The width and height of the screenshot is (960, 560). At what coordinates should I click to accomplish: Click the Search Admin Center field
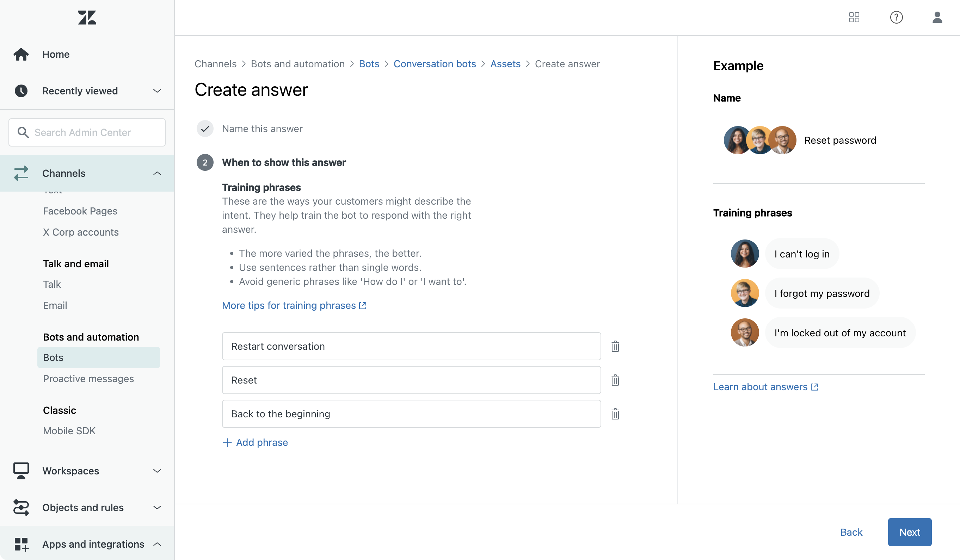tap(86, 132)
